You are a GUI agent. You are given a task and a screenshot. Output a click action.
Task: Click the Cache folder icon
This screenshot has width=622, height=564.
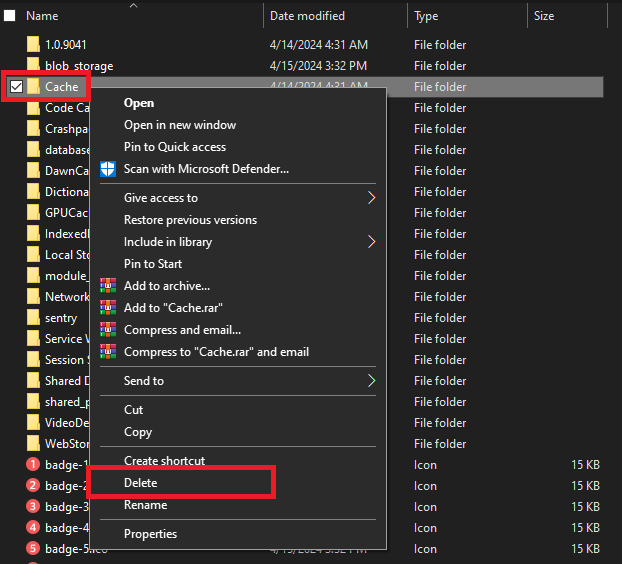click(33, 86)
